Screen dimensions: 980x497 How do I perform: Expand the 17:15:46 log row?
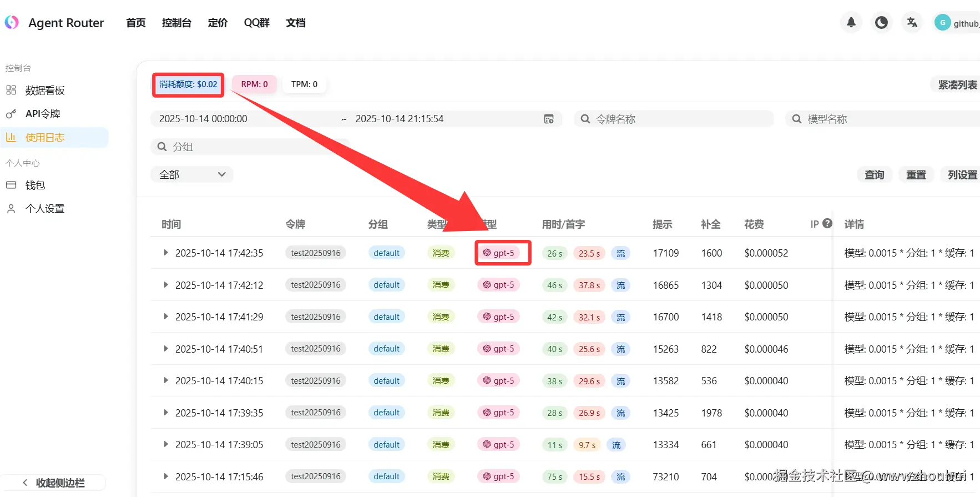pos(165,476)
